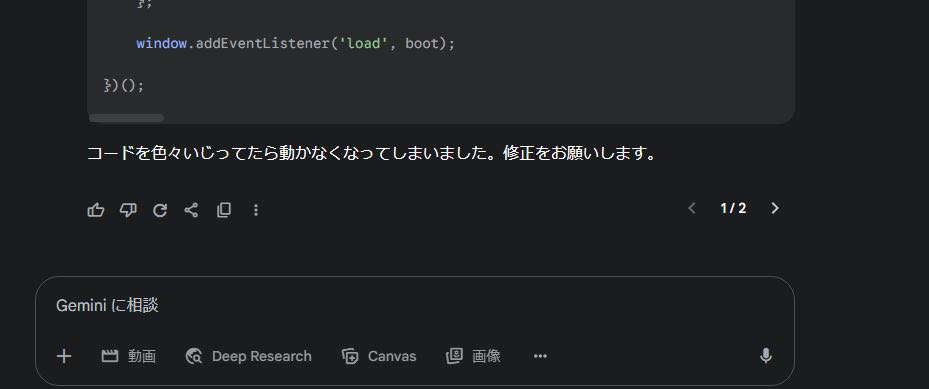The height and width of the screenshot is (389, 929).
Task: Copy the response with the copy icon
Action: coord(223,210)
